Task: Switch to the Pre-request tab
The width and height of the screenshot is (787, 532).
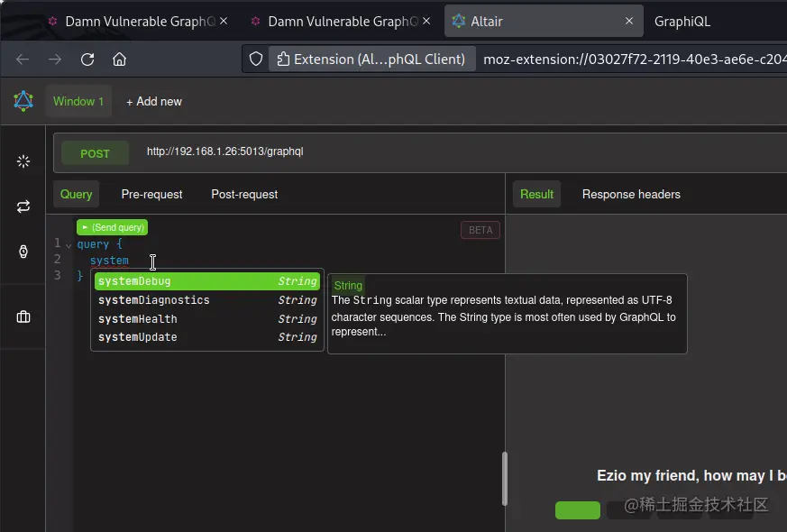Action: point(151,194)
